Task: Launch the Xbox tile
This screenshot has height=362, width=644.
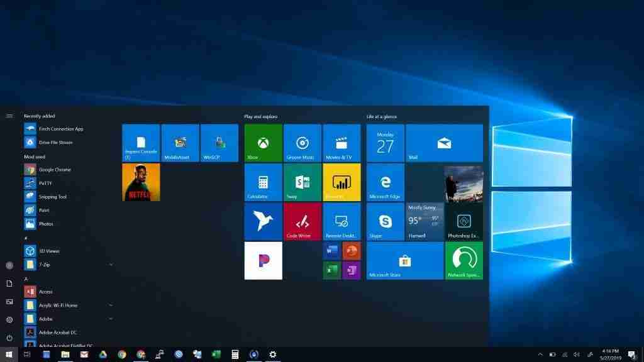Action: 264,143
